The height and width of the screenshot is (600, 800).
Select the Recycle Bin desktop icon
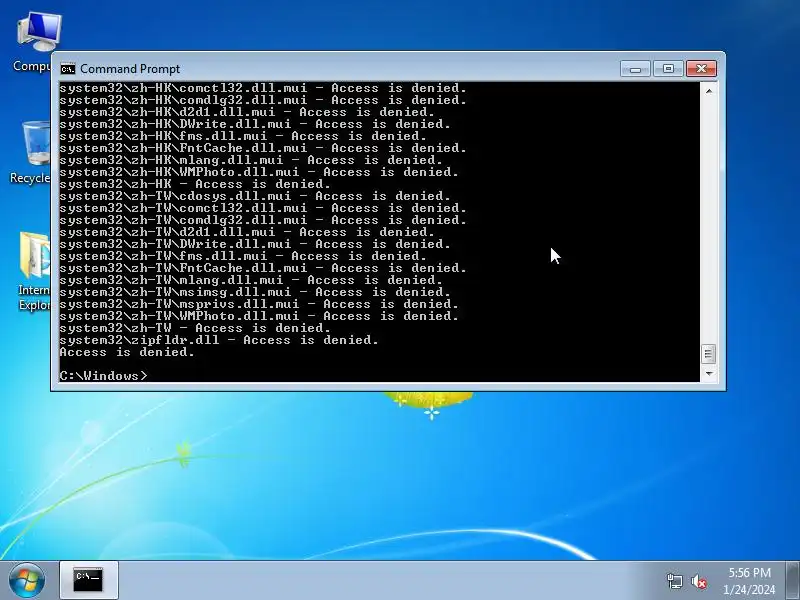tap(31, 152)
